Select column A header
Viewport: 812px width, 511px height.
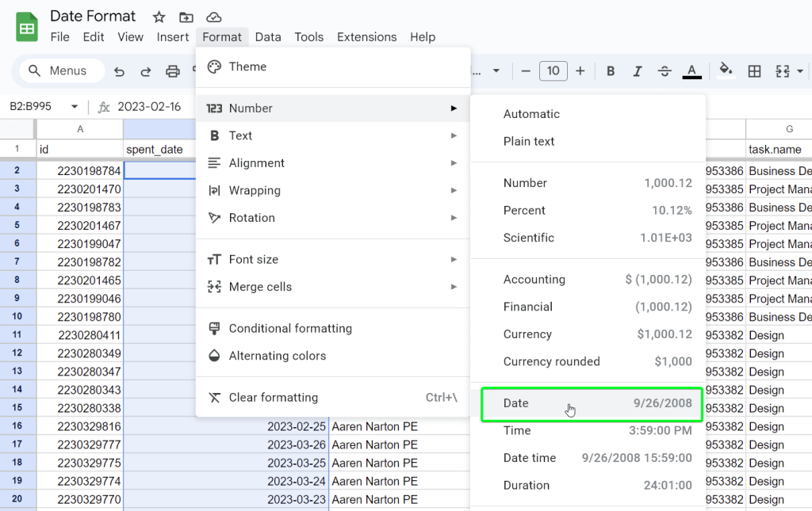pyautogui.click(x=80, y=129)
